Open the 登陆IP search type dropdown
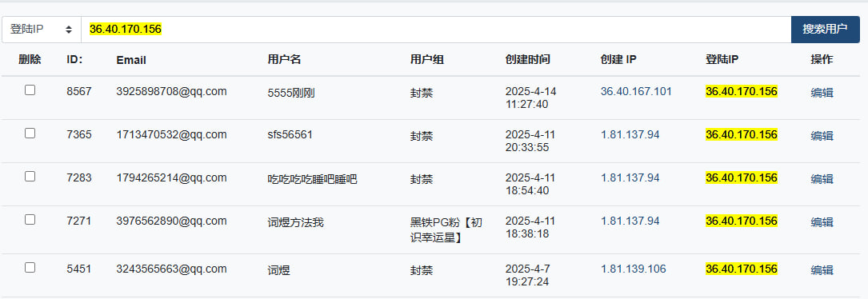 pyautogui.click(x=42, y=30)
